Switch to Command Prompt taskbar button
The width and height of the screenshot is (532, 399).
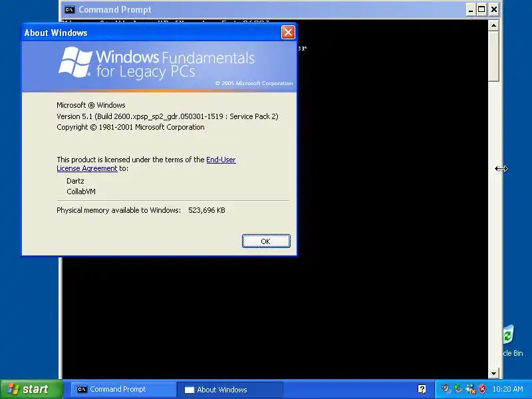122,389
